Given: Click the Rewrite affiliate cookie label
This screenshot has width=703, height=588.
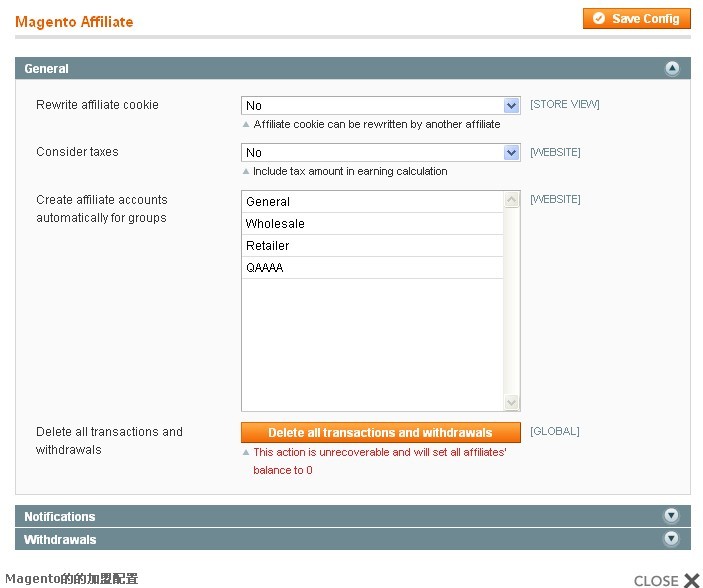Looking at the screenshot, I should coord(97,105).
